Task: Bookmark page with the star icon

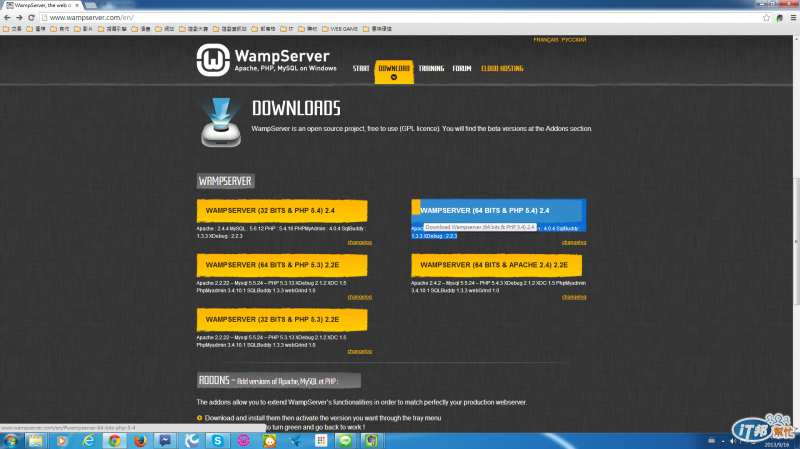Action: tap(766, 17)
